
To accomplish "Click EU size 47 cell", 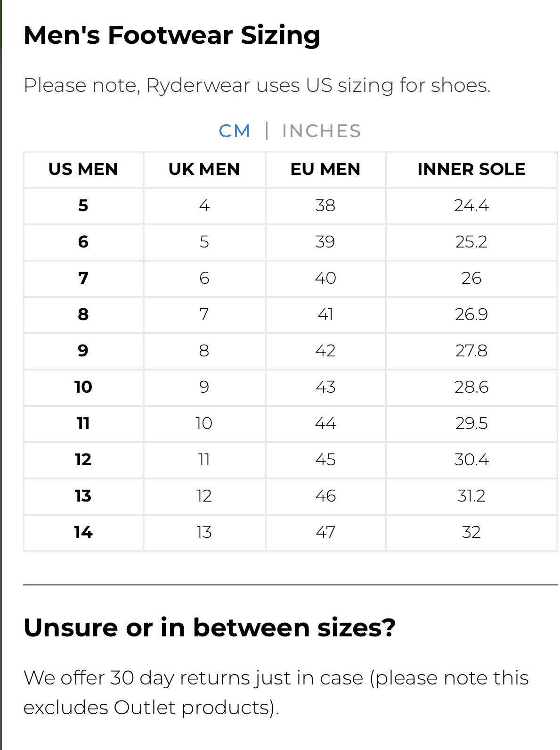I will tap(325, 532).
